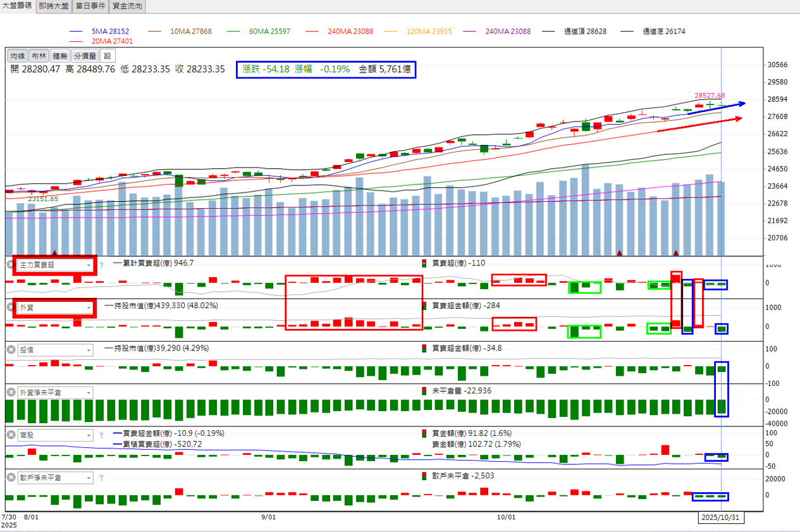Click the 高 28489.76 high value
This screenshot has height=532, width=800.
(x=90, y=70)
